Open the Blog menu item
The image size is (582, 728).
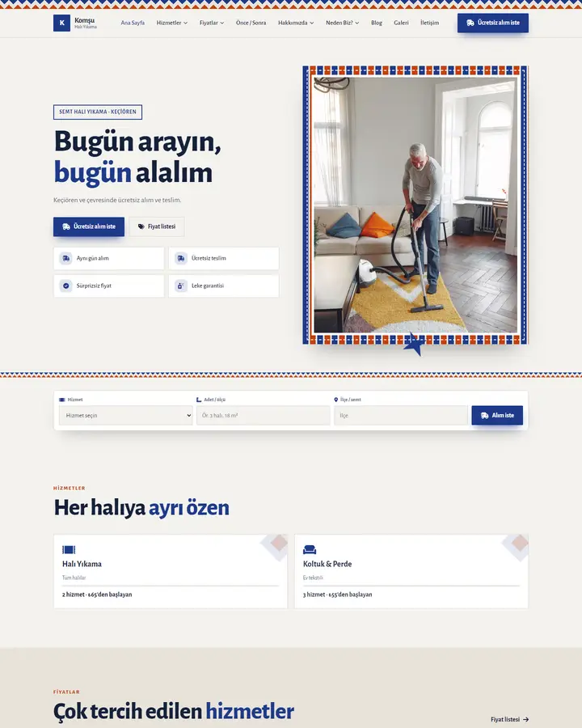(x=377, y=23)
